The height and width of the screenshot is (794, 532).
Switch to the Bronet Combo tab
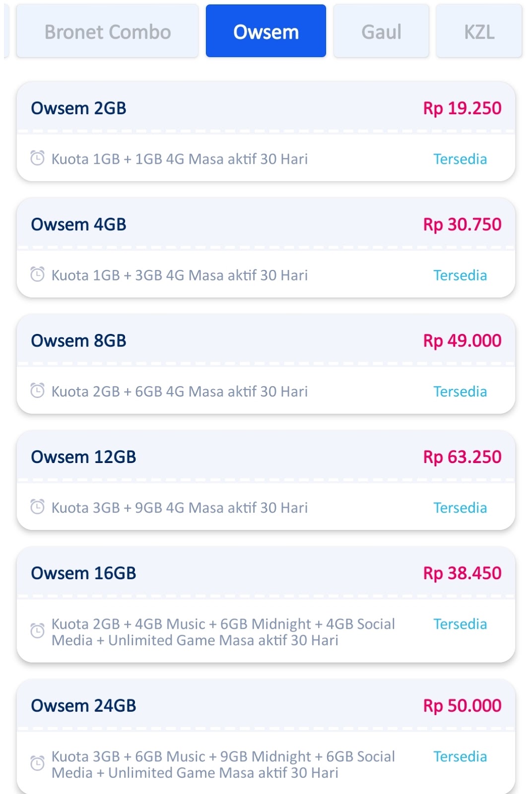(x=107, y=32)
